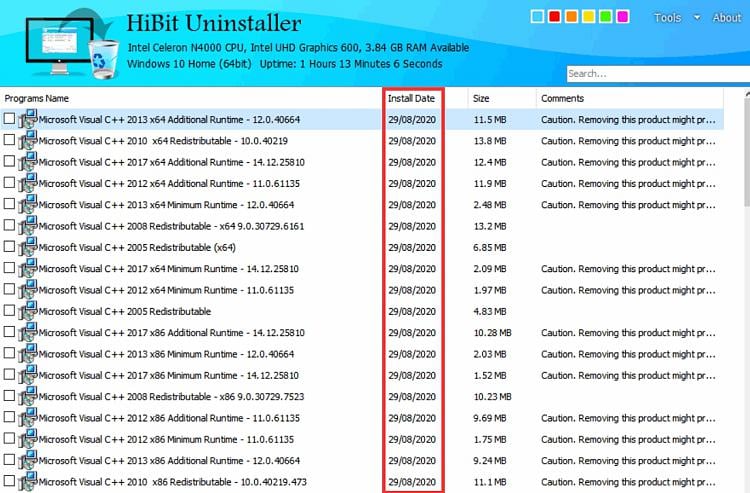Viewport: 750px width, 493px height.
Task: Open the About menu
Action: 727,18
